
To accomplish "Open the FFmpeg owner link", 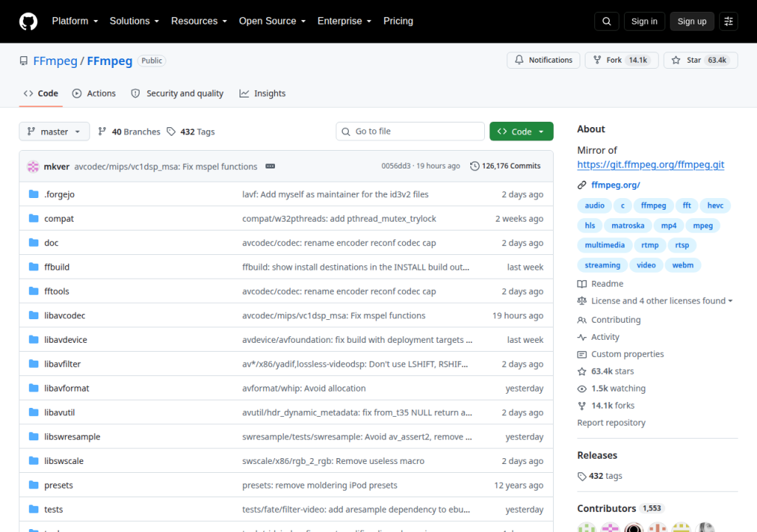I will (55, 61).
